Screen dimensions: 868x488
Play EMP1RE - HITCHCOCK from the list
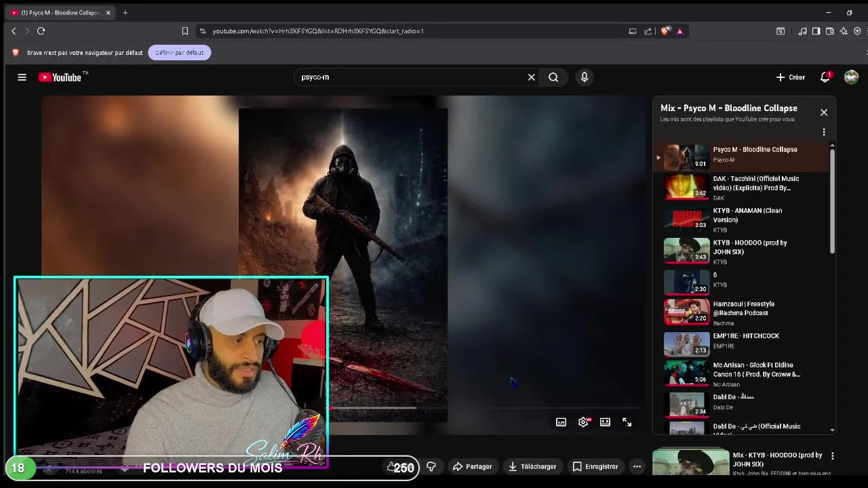coord(743,344)
